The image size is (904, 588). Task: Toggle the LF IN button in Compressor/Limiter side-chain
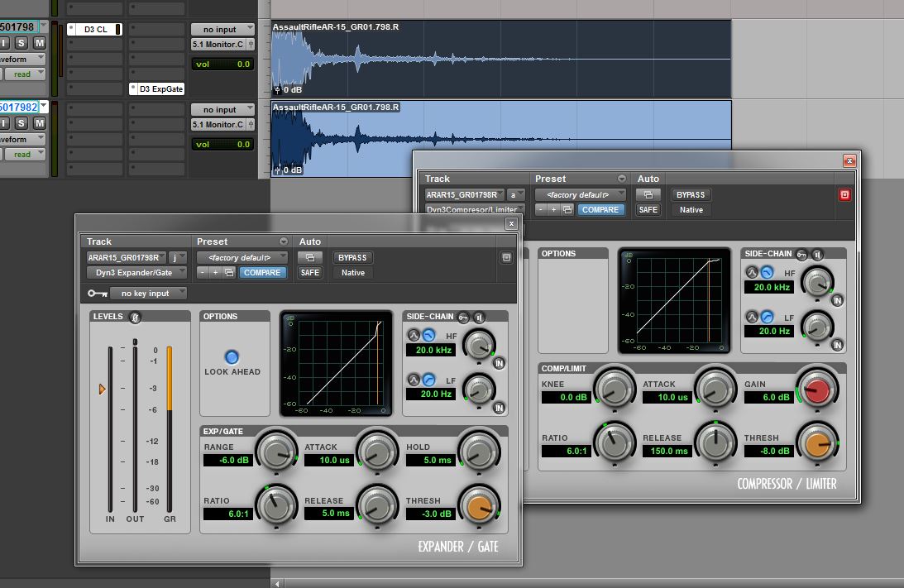(x=837, y=345)
